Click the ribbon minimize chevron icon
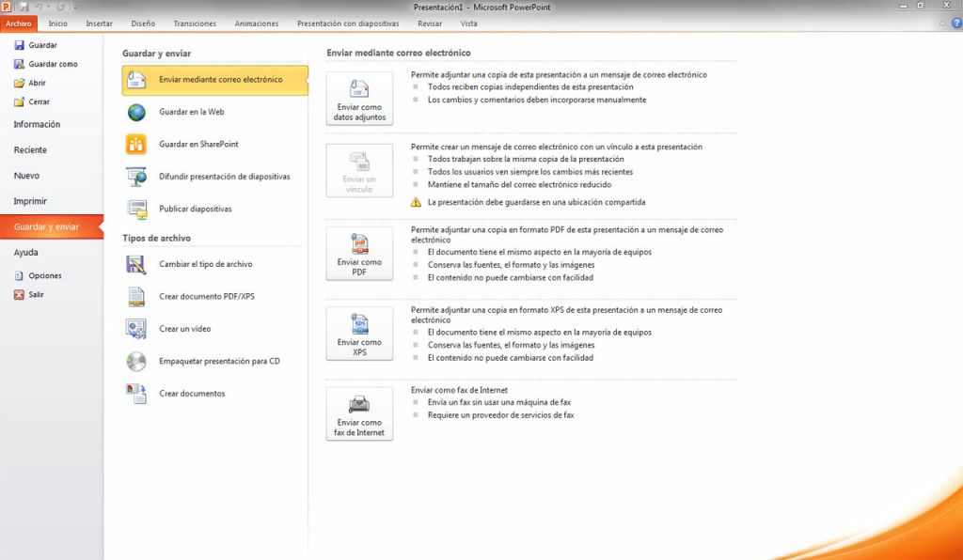This screenshot has height=560, width=963. (942, 23)
